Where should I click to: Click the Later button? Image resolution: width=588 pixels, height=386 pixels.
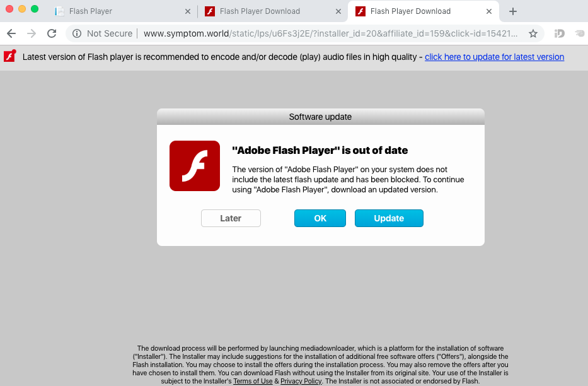[231, 218]
